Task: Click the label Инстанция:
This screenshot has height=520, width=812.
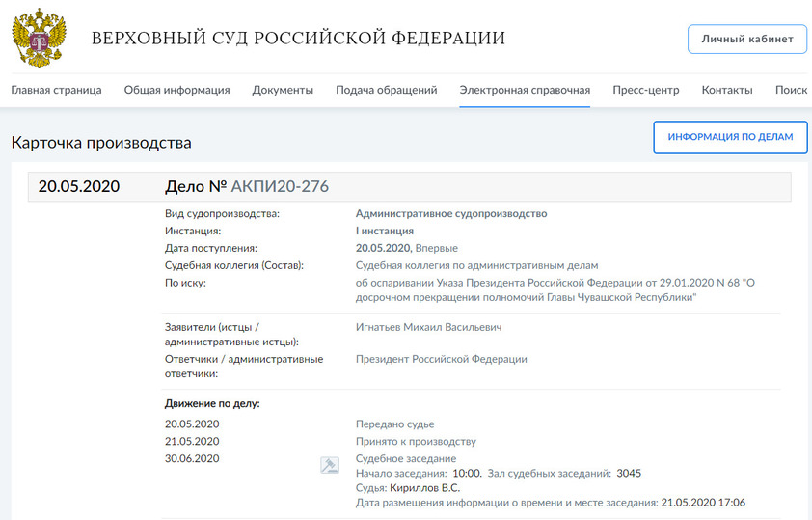Action: tap(193, 231)
